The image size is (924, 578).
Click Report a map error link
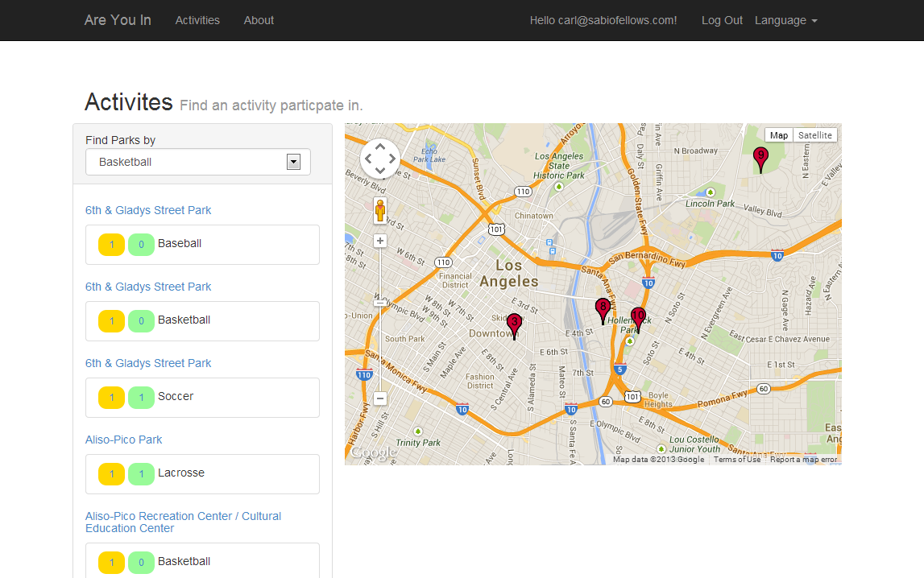tap(803, 460)
